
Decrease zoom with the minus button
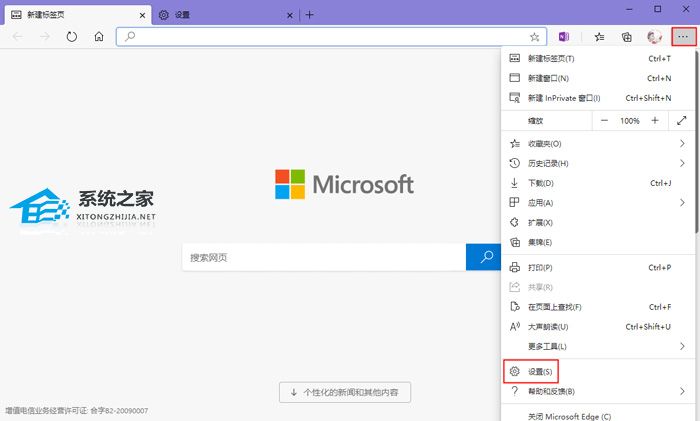tap(604, 120)
